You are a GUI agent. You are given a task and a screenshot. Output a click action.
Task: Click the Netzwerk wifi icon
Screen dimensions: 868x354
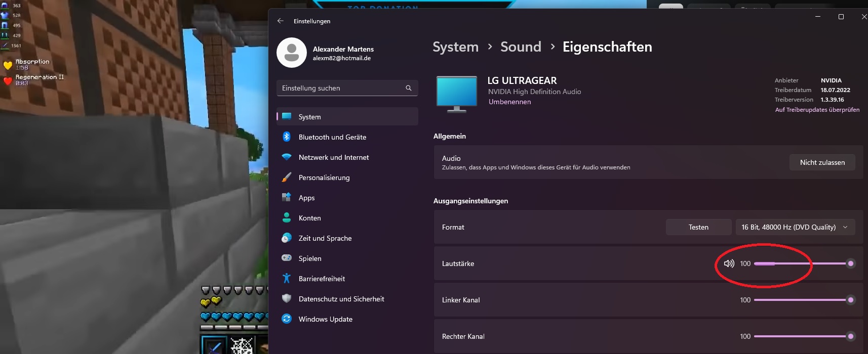pyautogui.click(x=287, y=157)
